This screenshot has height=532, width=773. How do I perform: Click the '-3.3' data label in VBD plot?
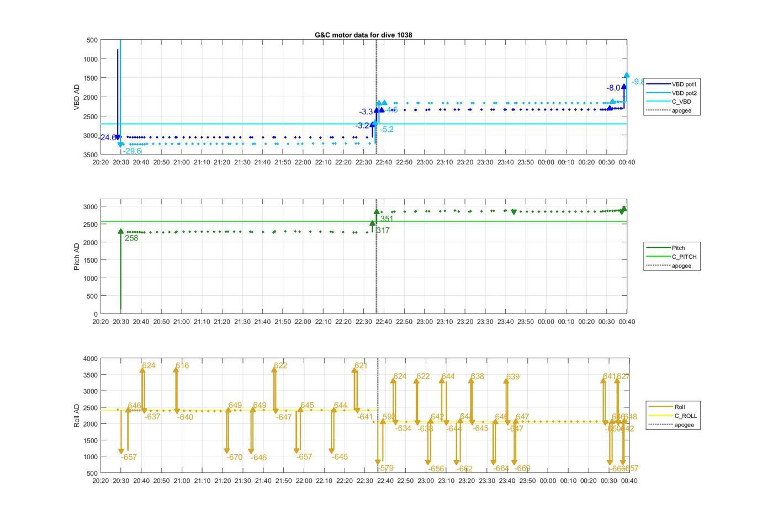tap(366, 112)
